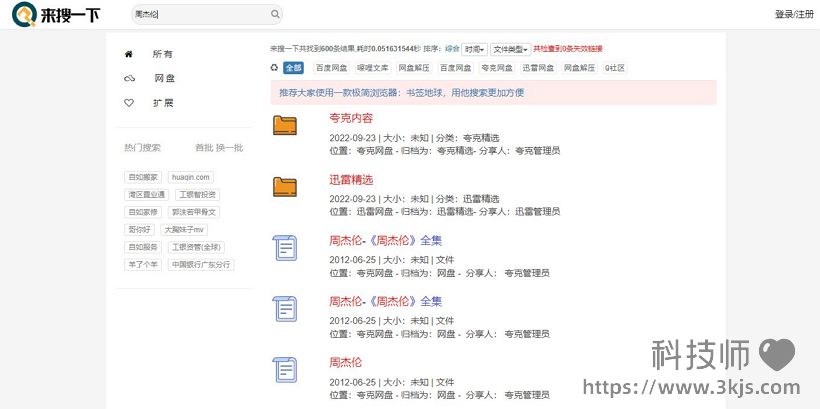Click the folder icon for 夸克内容
820x409 pixels.
[x=285, y=125]
